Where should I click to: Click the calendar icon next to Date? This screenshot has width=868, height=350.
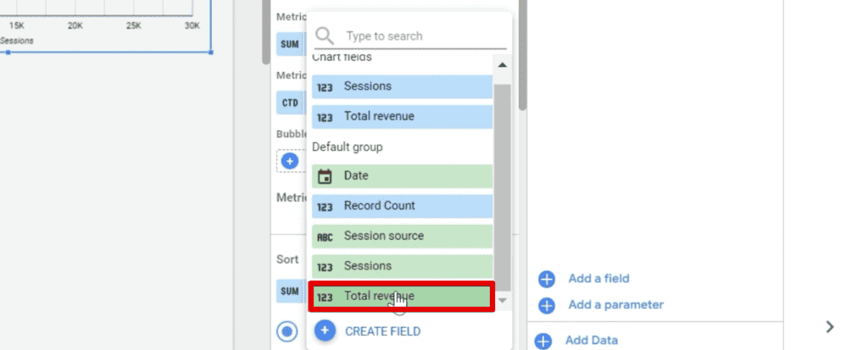click(x=325, y=176)
